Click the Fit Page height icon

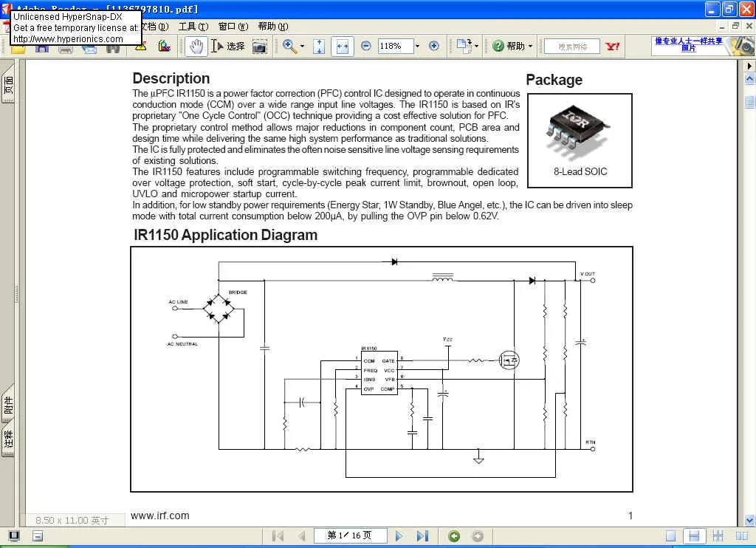(319, 47)
